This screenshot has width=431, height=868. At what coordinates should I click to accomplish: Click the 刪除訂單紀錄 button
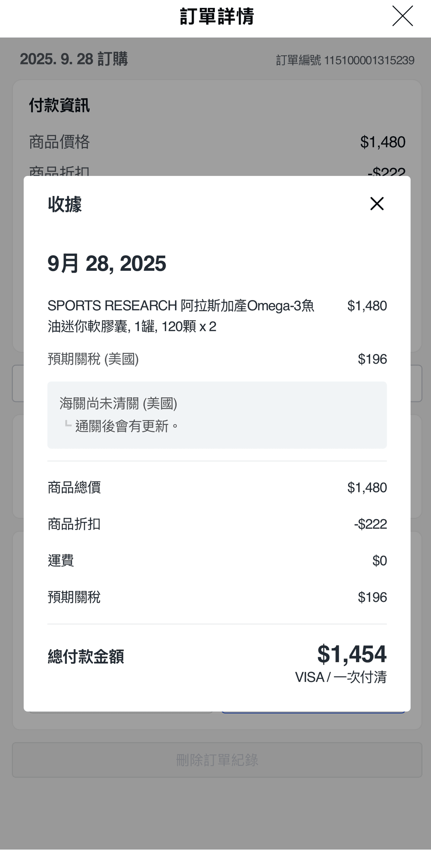coord(217,760)
